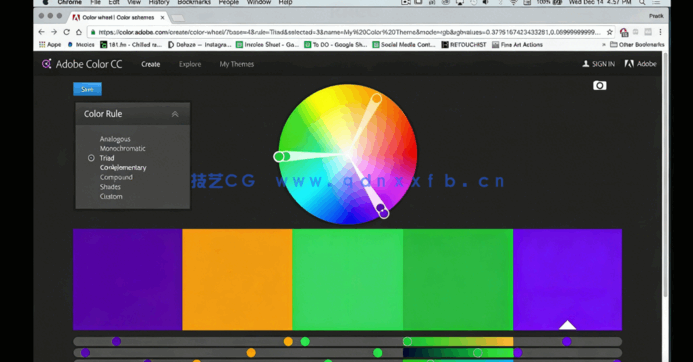
Task: Click the SIGN IN link
Action: click(x=603, y=64)
